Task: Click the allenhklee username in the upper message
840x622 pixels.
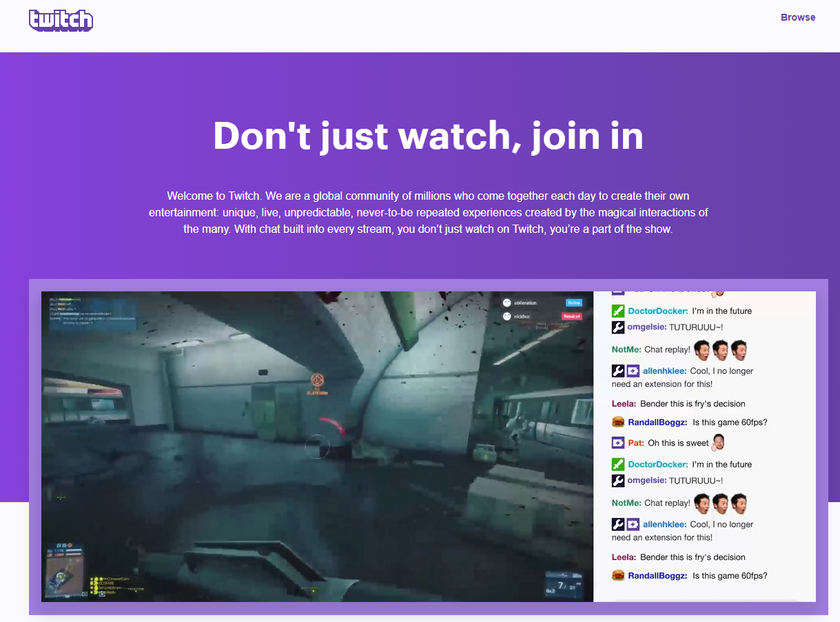Action: coord(665,371)
